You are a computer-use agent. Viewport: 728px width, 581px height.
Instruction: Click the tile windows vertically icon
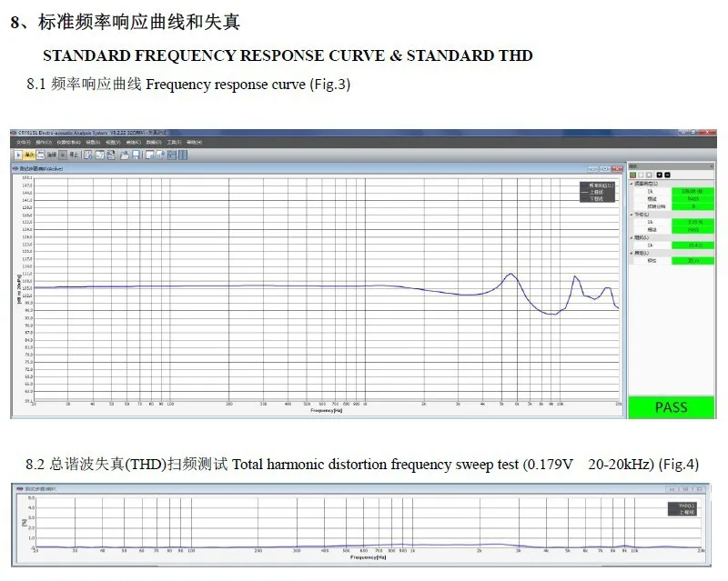[183, 155]
